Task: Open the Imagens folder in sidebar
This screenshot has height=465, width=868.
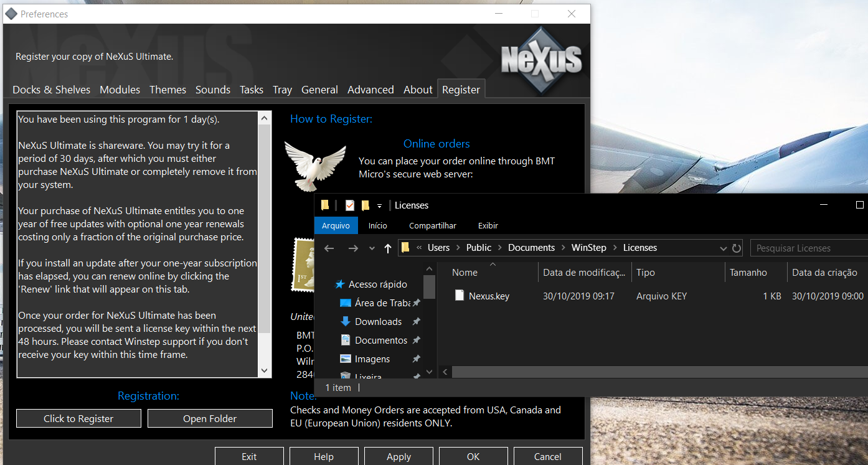Action: click(372, 359)
